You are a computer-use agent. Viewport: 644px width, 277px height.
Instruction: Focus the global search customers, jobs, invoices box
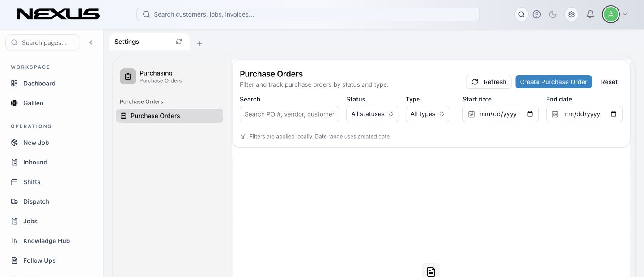[308, 14]
